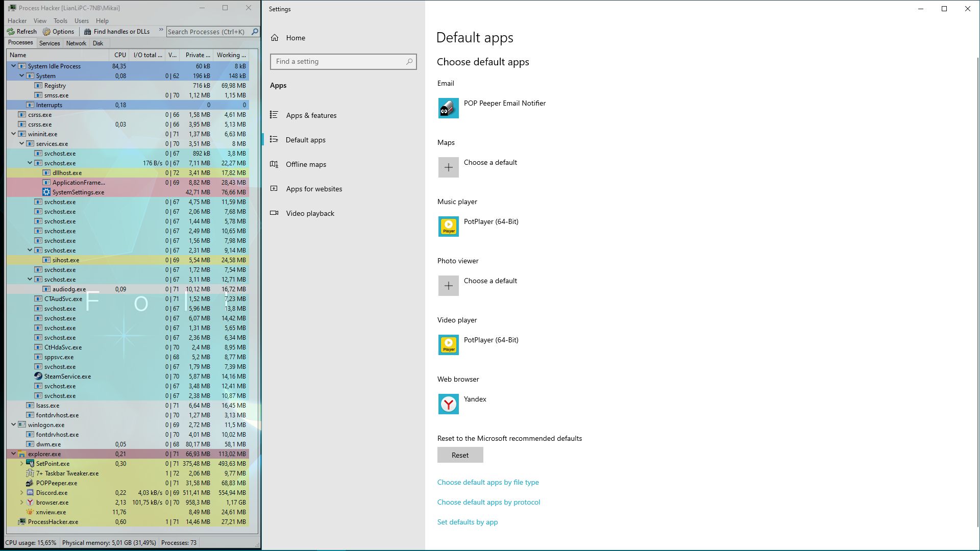This screenshot has height=551, width=980.
Task: Collapse the System process tree node
Action: 22,76
